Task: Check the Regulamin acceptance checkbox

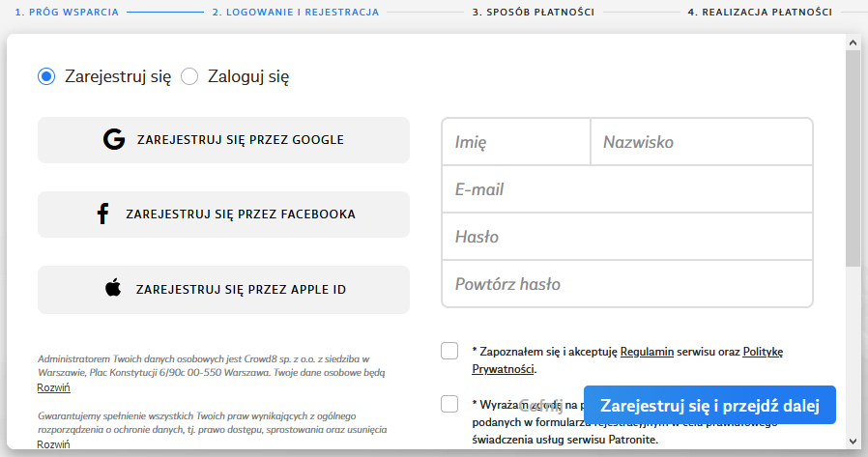Action: click(x=449, y=351)
